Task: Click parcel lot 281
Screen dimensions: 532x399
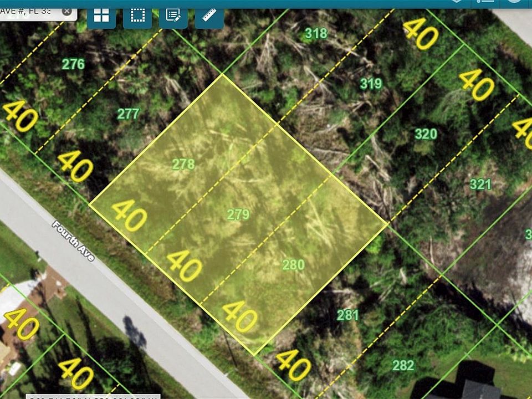Action: 348,315
